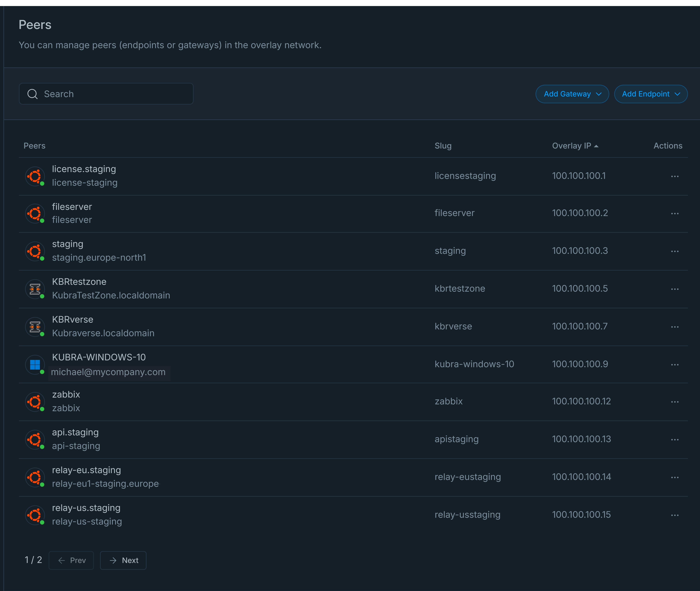
Task: Focus the Search input field
Action: click(x=106, y=94)
